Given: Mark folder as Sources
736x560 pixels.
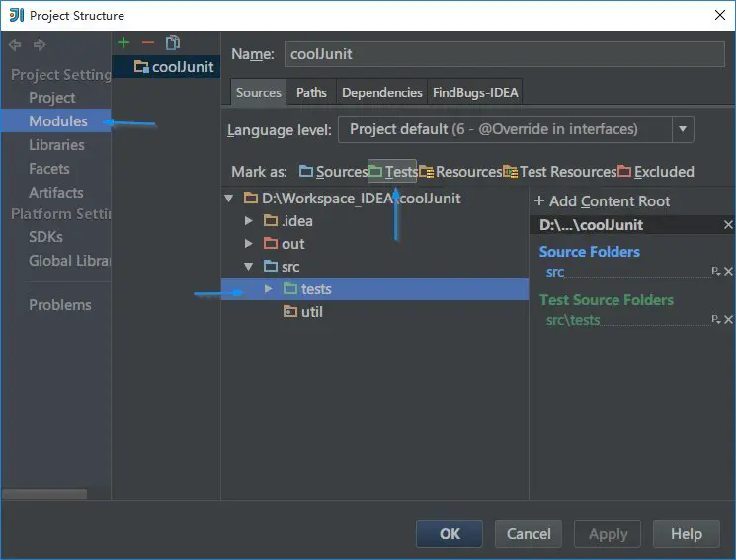Looking at the screenshot, I should [x=333, y=172].
